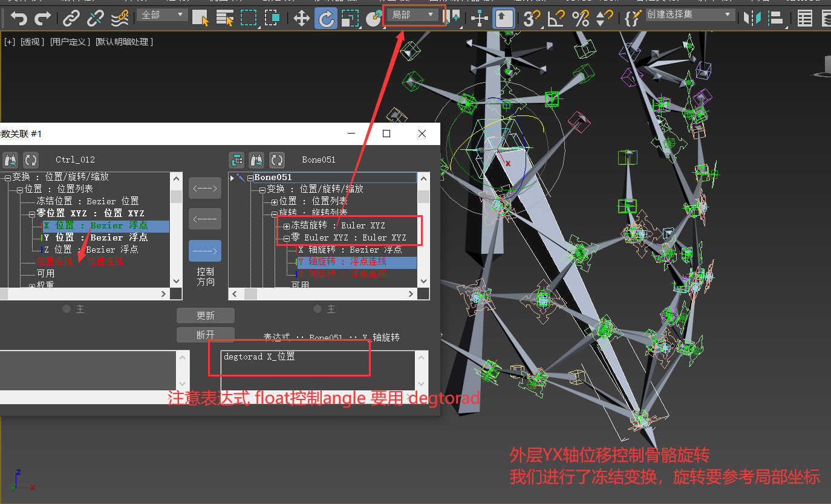Toggle the percent snap button
Viewport: 831px width, 504px height.
click(580, 18)
